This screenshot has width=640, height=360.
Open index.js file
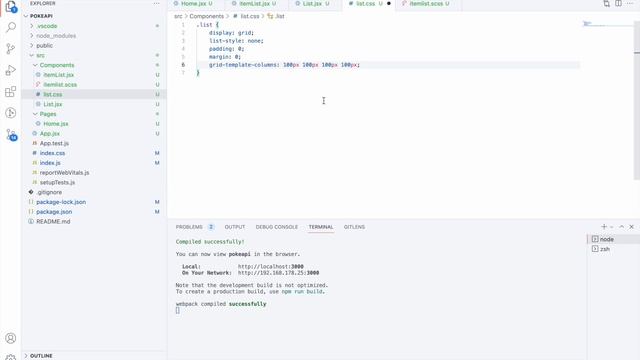(50, 163)
